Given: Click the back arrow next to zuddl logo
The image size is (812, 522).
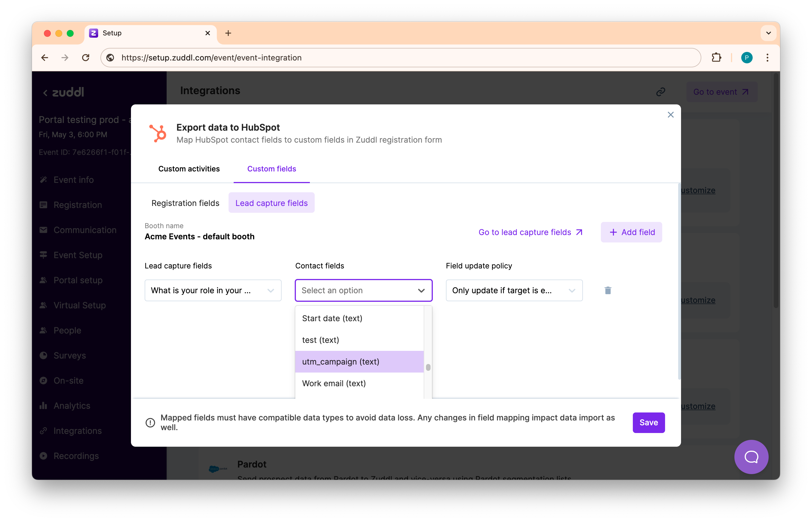Looking at the screenshot, I should click(45, 92).
